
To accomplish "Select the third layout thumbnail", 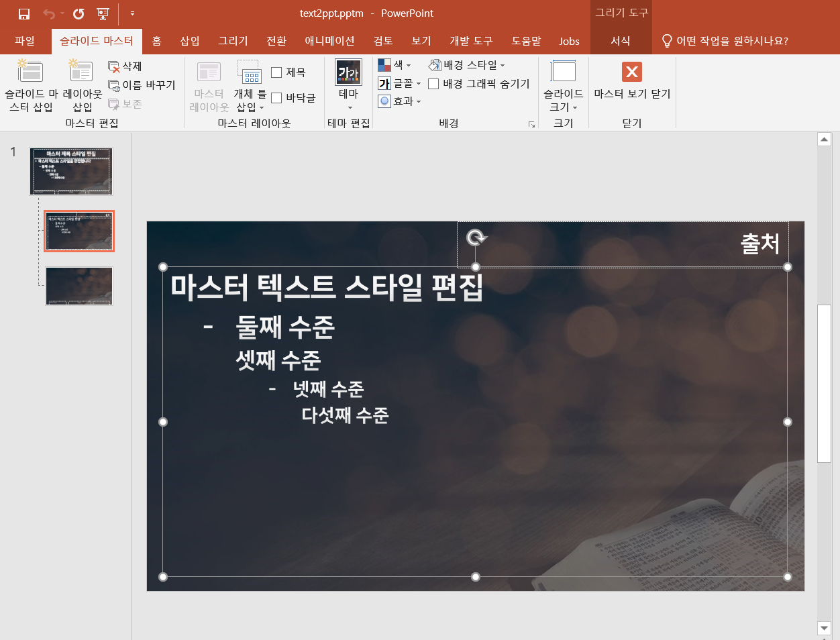I will (79, 286).
